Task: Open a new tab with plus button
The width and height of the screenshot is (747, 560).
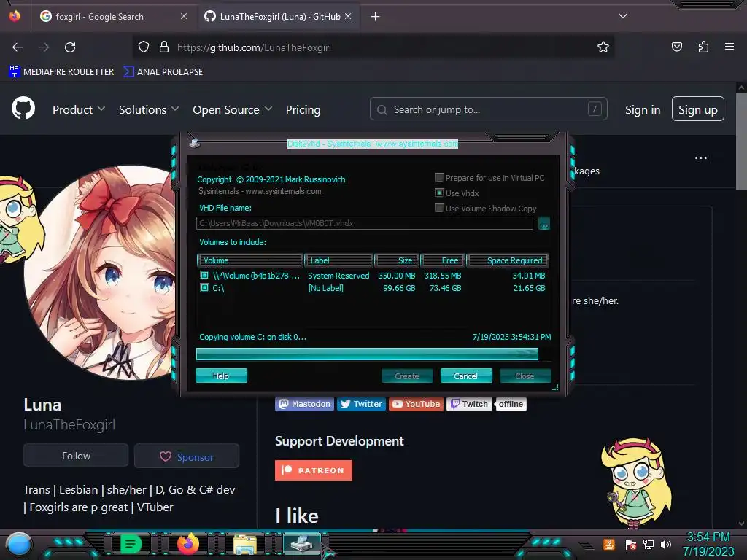Action: pos(376,17)
